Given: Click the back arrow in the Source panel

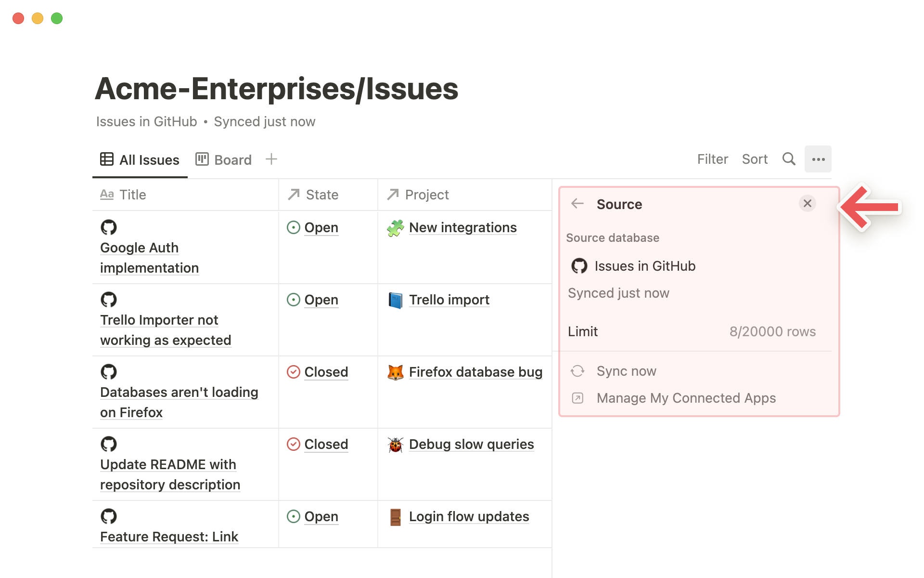Looking at the screenshot, I should pyautogui.click(x=577, y=204).
